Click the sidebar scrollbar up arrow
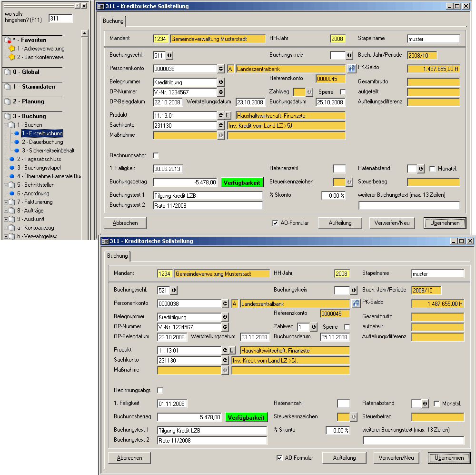 point(84,34)
